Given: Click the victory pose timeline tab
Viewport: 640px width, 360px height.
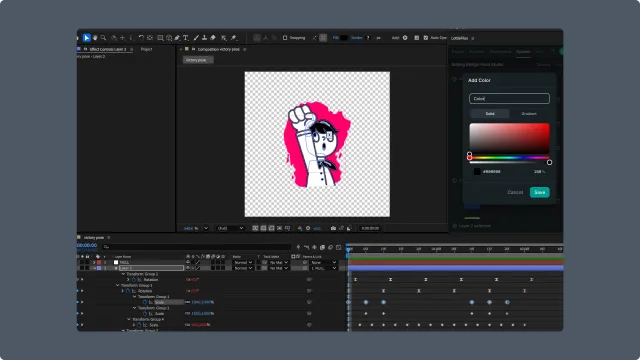Looking at the screenshot, I should [94, 237].
